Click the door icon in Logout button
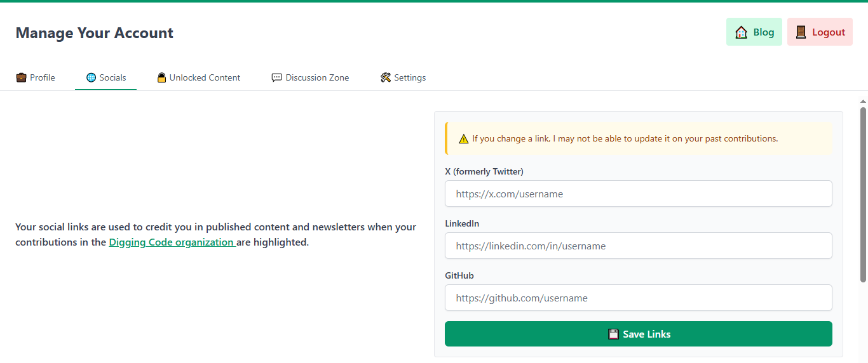This screenshot has width=868, height=363. point(801,32)
